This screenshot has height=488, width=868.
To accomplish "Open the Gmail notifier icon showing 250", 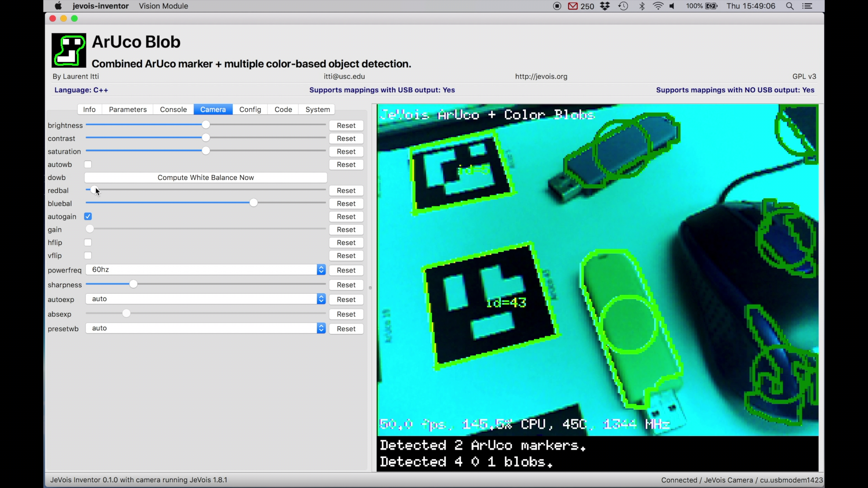I will tap(581, 6).
